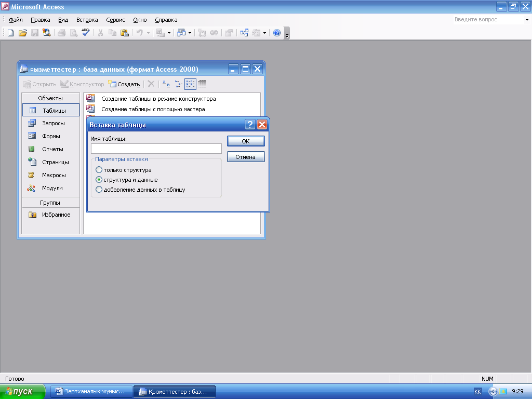Click the Конструктор button
The width and height of the screenshot is (532, 399).
point(82,84)
